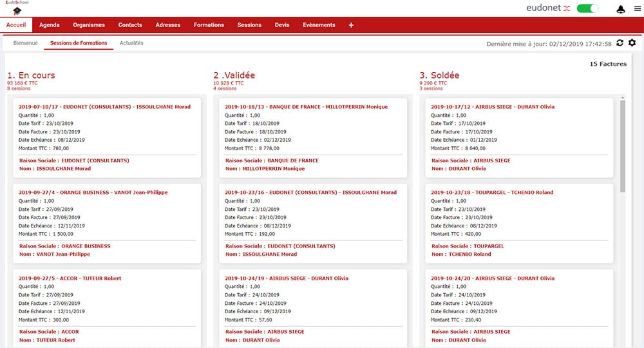Click the 15 Factures counter

[608, 64]
